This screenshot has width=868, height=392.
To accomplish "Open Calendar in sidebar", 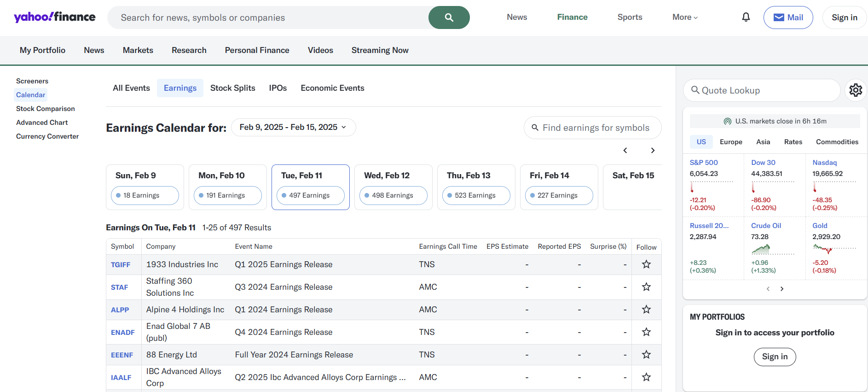I will click(x=30, y=95).
